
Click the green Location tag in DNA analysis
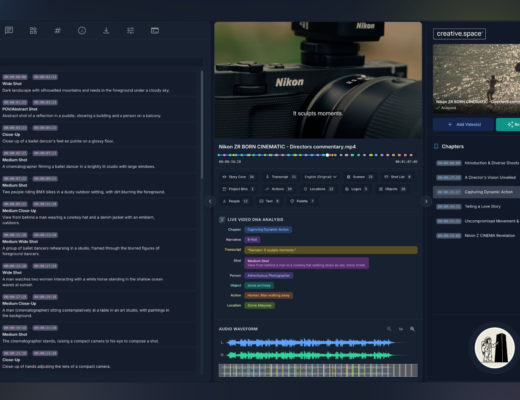260,305
